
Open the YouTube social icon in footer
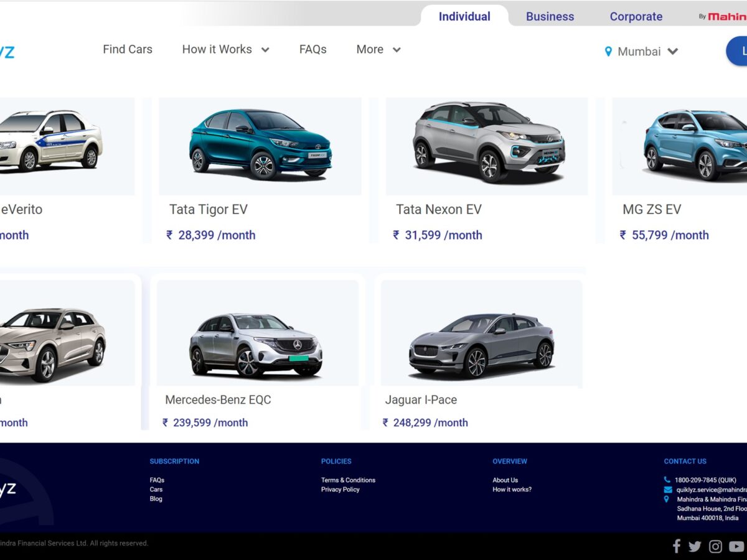click(736, 546)
